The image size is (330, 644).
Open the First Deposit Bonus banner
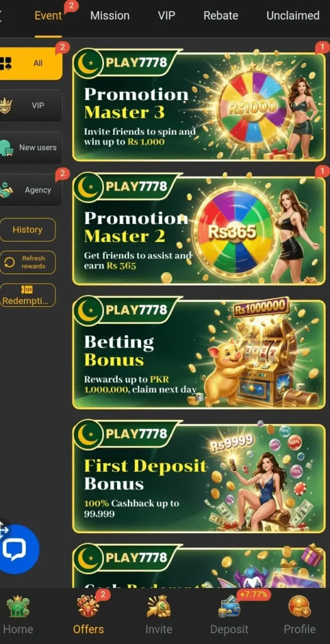199,477
